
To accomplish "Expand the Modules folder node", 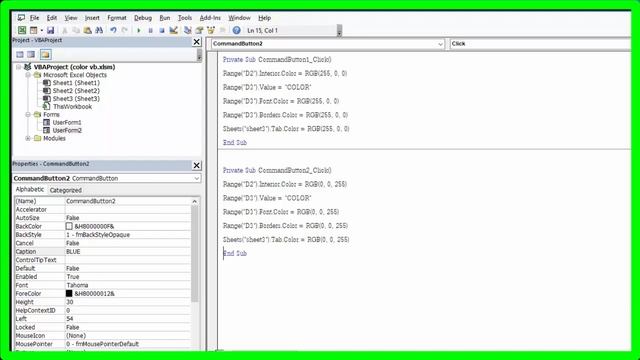I will pyautogui.click(x=28, y=138).
